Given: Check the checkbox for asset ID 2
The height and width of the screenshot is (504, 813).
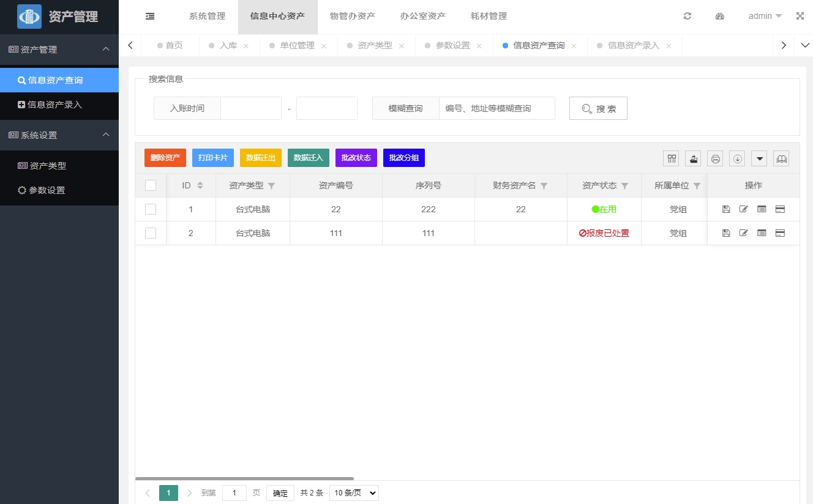Looking at the screenshot, I should point(151,233).
